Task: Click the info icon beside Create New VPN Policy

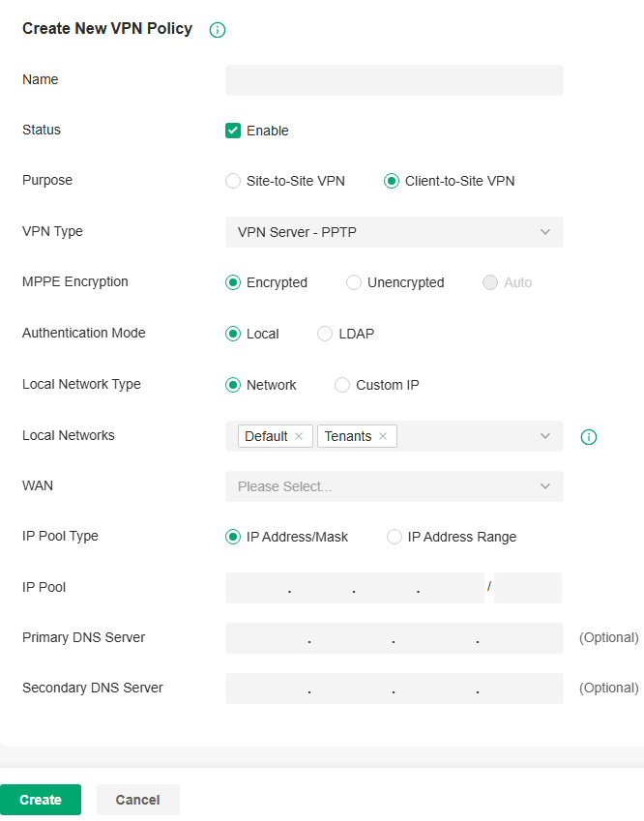Action: pyautogui.click(x=218, y=30)
